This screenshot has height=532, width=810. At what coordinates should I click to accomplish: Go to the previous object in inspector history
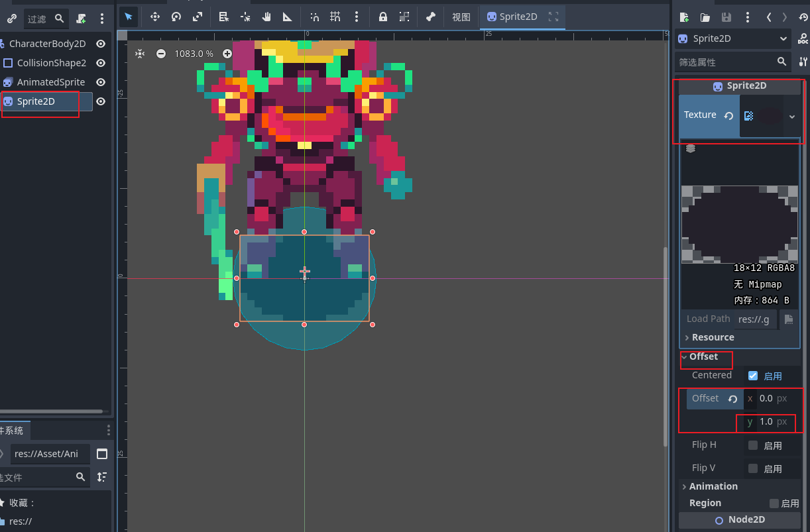coord(769,17)
